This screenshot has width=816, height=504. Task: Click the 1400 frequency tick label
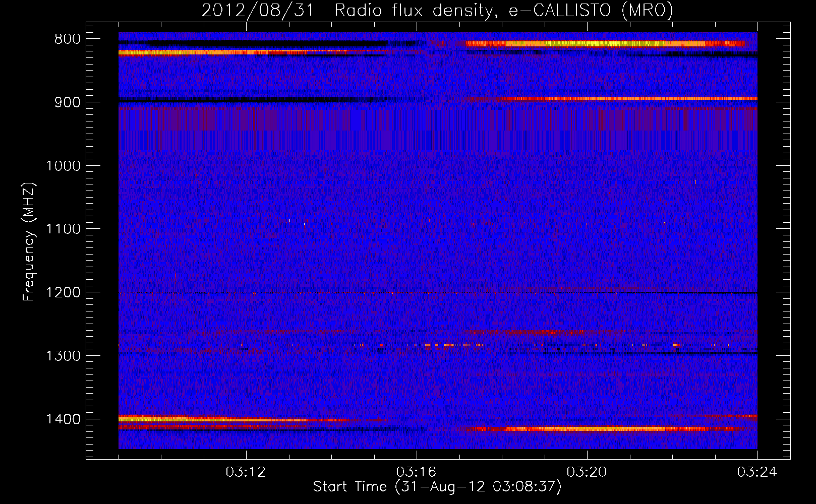coord(63,419)
